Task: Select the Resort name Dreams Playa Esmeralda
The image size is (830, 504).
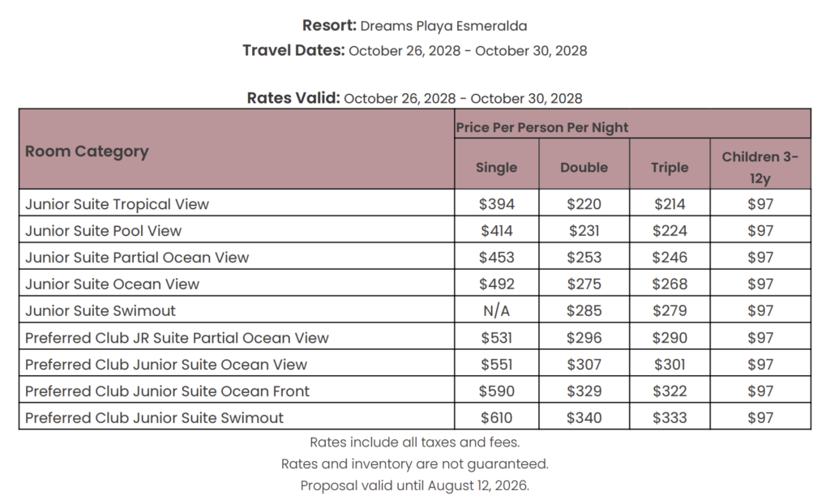Action: pos(443,26)
